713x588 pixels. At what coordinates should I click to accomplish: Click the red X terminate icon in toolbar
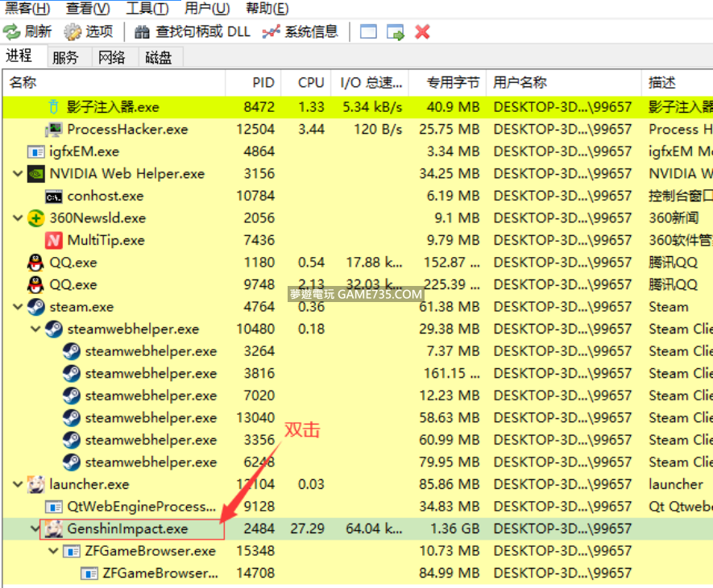[x=422, y=32]
